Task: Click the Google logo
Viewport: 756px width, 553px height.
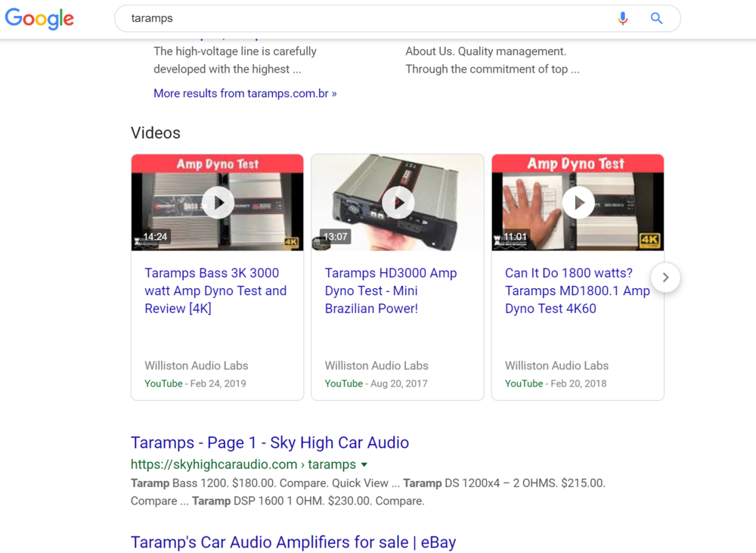Action: tap(39, 19)
